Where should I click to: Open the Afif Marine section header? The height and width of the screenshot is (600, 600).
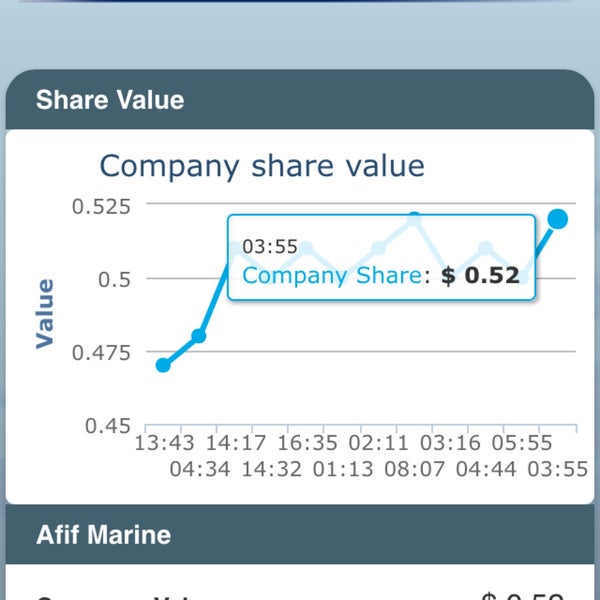[x=103, y=534]
